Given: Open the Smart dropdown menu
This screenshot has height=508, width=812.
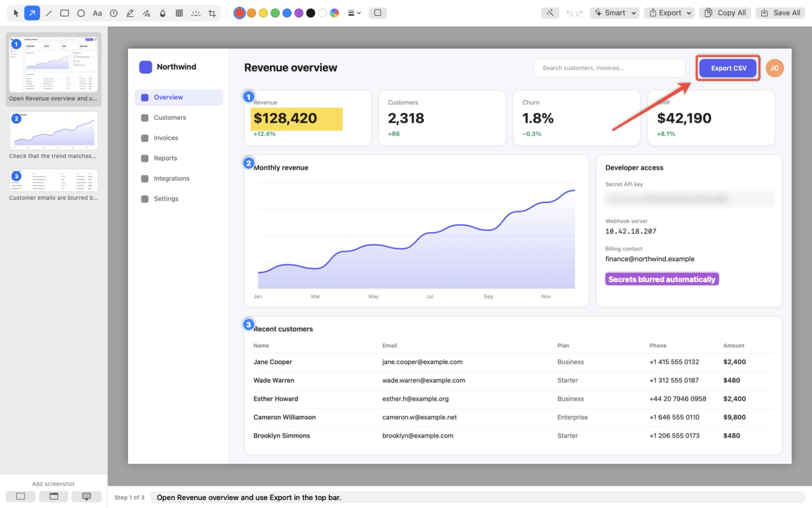Looking at the screenshot, I should (x=615, y=13).
